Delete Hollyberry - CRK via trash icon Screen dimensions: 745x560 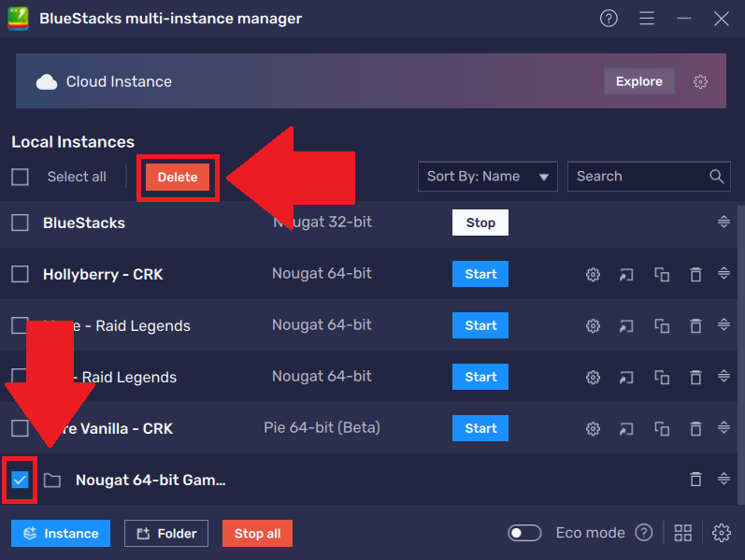tap(695, 274)
